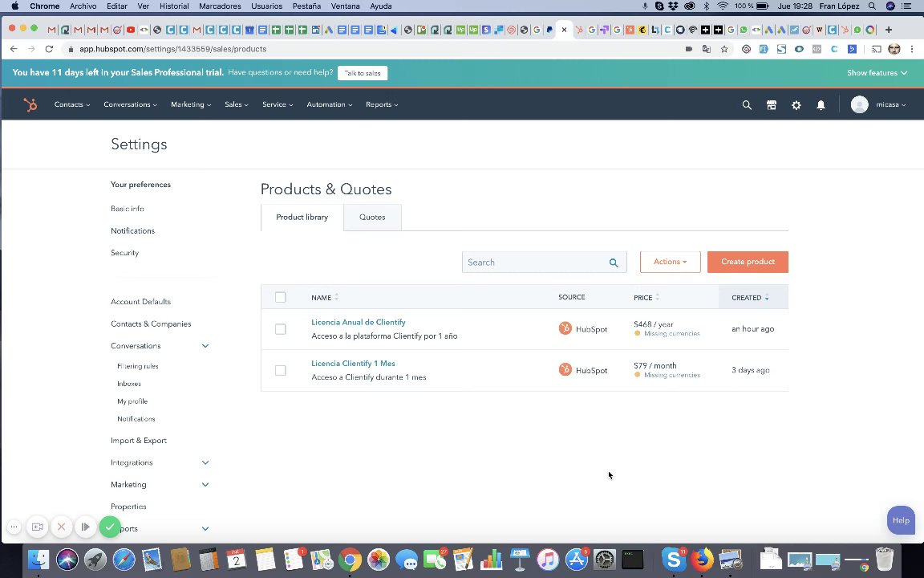This screenshot has width=924, height=578.
Task: Expand the Integrations sidebar section chevron
Action: coord(205,462)
